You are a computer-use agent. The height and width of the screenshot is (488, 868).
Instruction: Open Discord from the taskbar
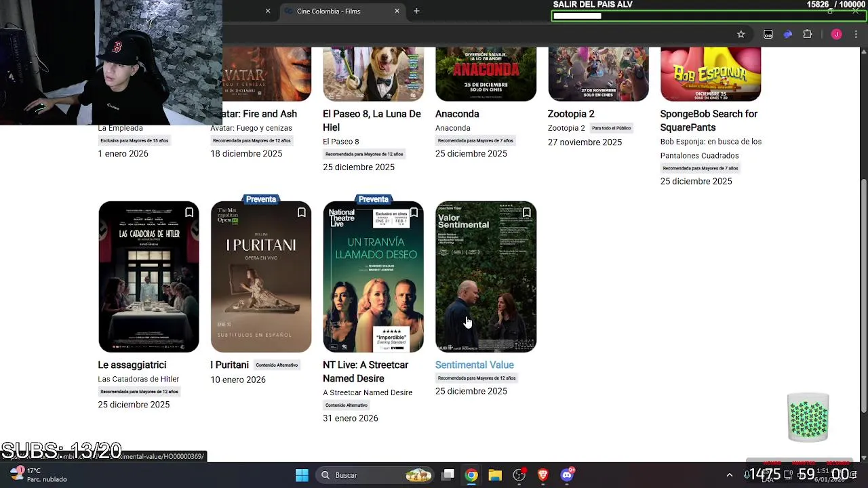(x=567, y=475)
